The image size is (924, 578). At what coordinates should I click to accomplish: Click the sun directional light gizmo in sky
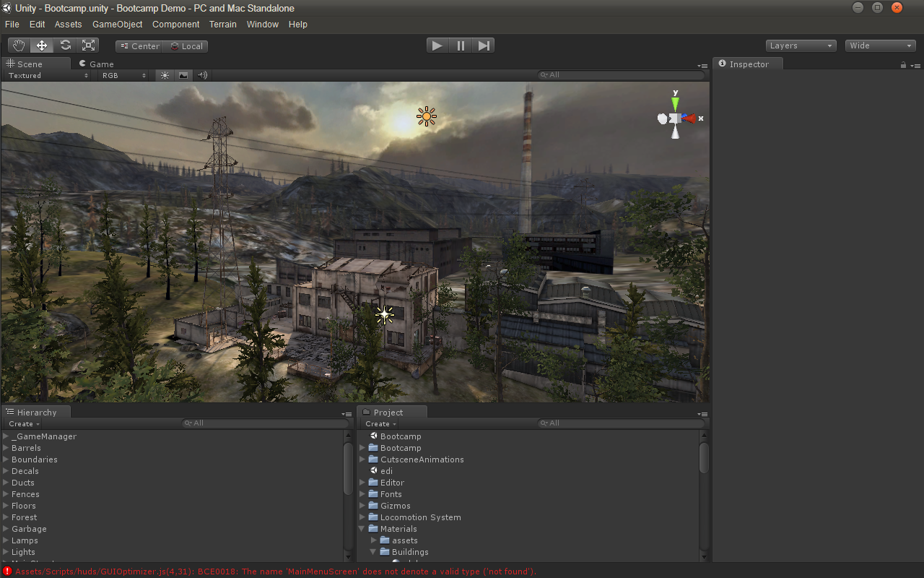[x=427, y=116]
